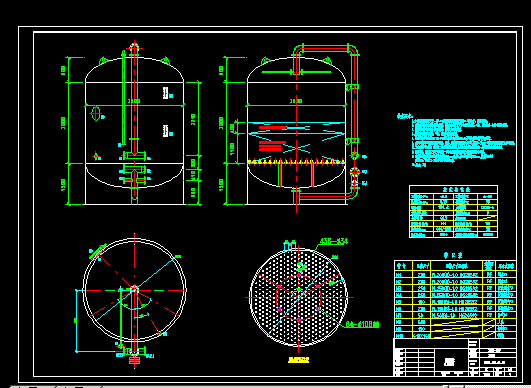Click the 84-ø108 leader annotation
This screenshot has width=531, height=388.
[362, 324]
